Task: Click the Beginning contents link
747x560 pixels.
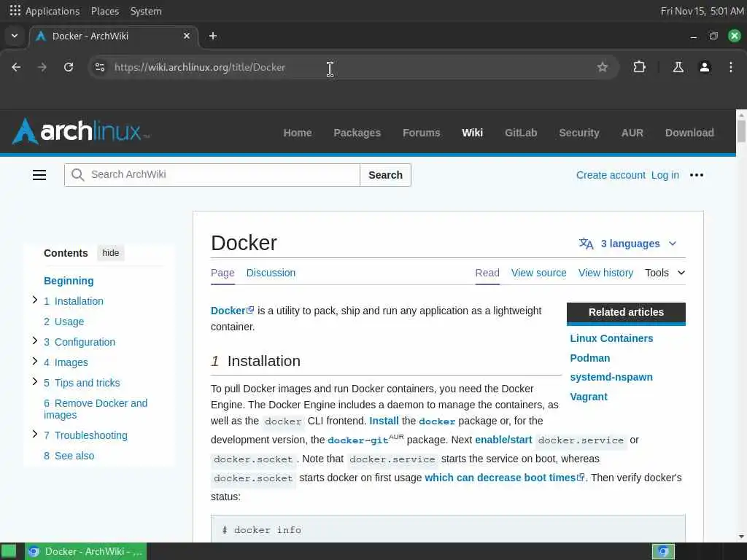Action: [x=69, y=281]
